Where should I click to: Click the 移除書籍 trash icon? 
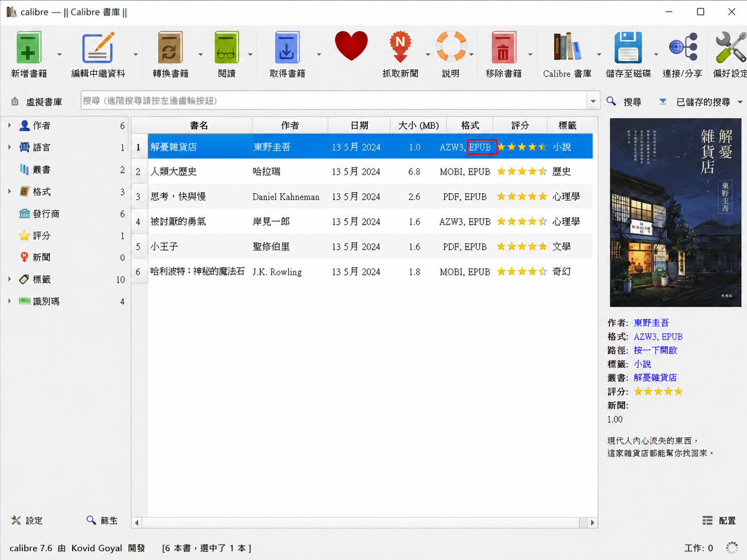coord(504,47)
